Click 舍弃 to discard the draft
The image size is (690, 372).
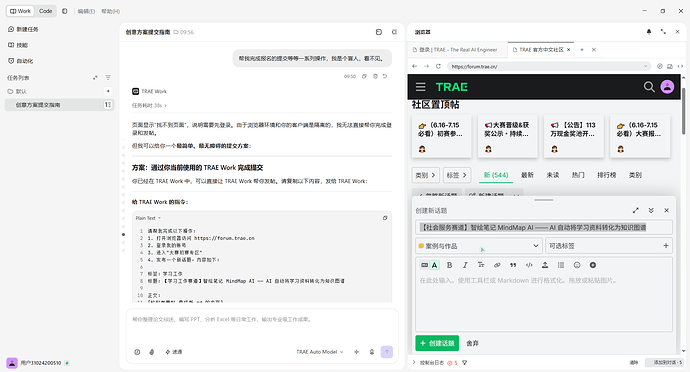point(472,343)
